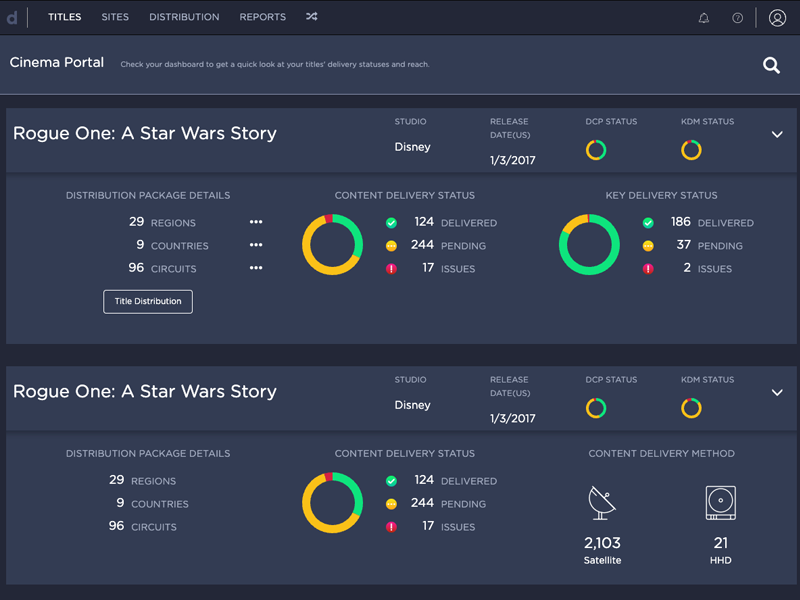Click the green check icon next to 186 Delivered
Viewport: 800px width, 600px height.
[x=648, y=223]
